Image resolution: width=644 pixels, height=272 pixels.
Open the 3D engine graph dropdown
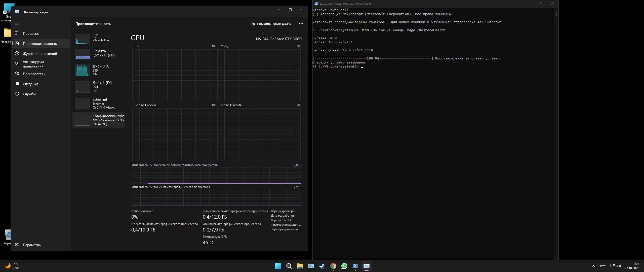pos(136,46)
